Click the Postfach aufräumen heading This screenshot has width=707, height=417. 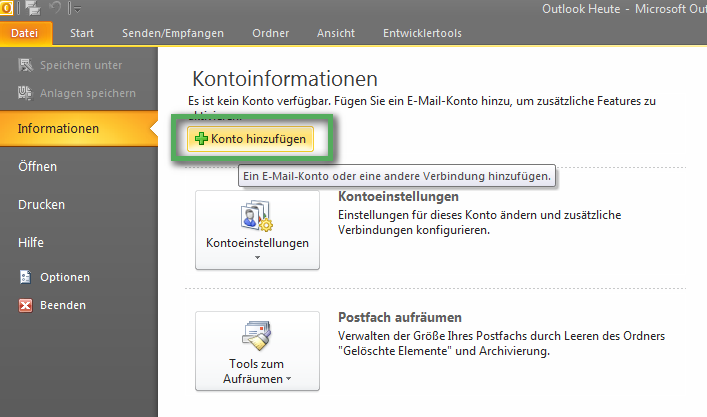coord(400,317)
